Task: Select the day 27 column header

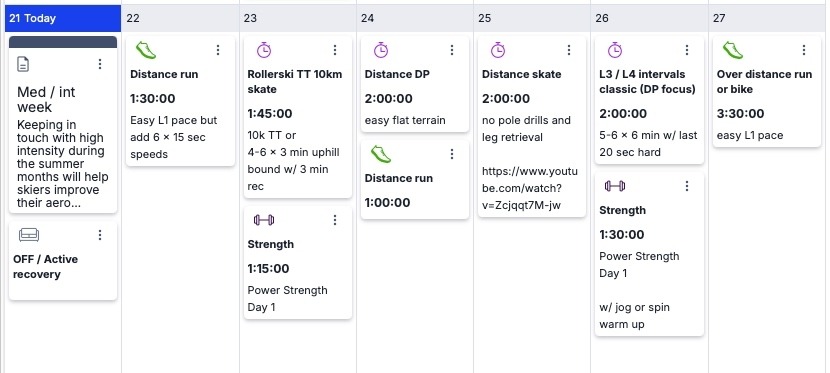Action: click(x=769, y=19)
